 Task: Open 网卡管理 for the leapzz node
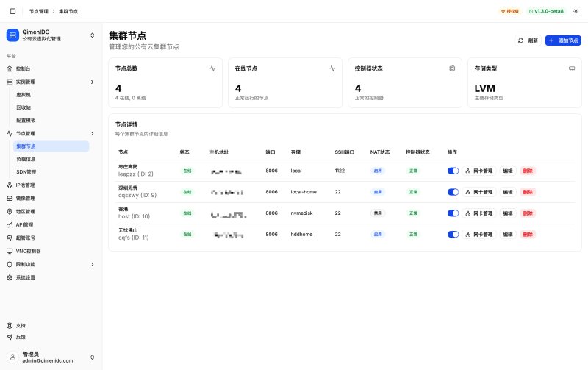479,171
